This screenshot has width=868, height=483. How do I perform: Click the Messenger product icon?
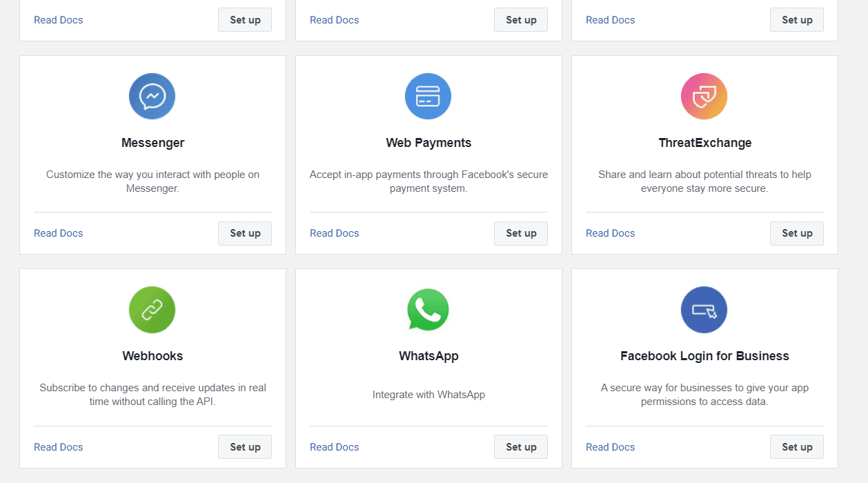click(x=152, y=96)
